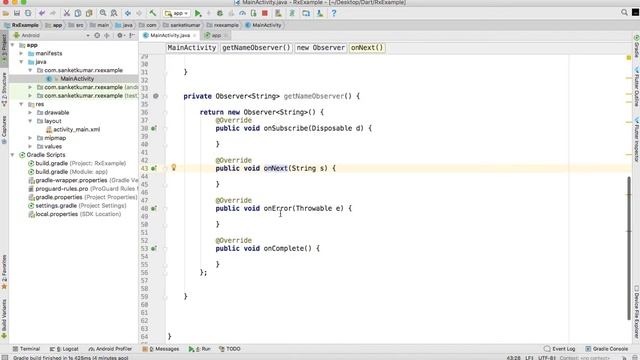Switch to the app editor tab
The width and height of the screenshot is (640, 360).
(x=216, y=36)
